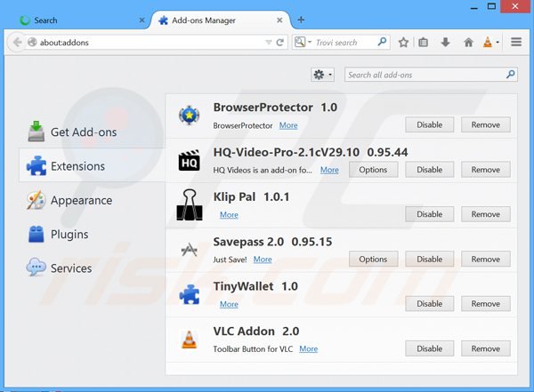The width and height of the screenshot is (534, 392).
Task: Click the VLC cone toolbar button
Action: (488, 42)
